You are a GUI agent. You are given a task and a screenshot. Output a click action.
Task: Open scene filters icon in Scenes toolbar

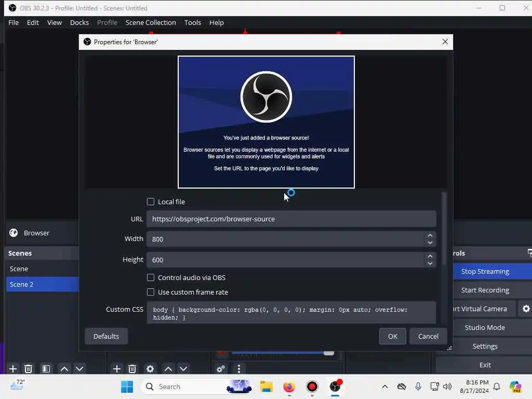tap(46, 369)
